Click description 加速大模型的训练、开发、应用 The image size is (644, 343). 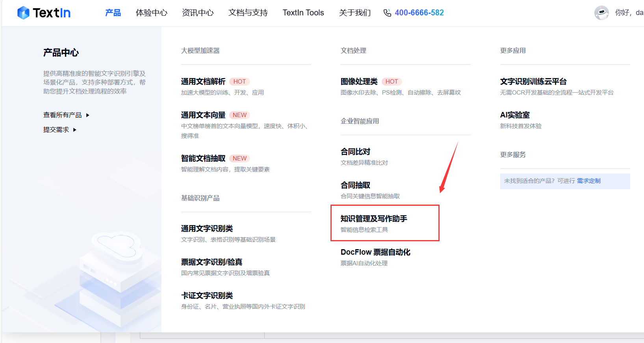point(223,93)
